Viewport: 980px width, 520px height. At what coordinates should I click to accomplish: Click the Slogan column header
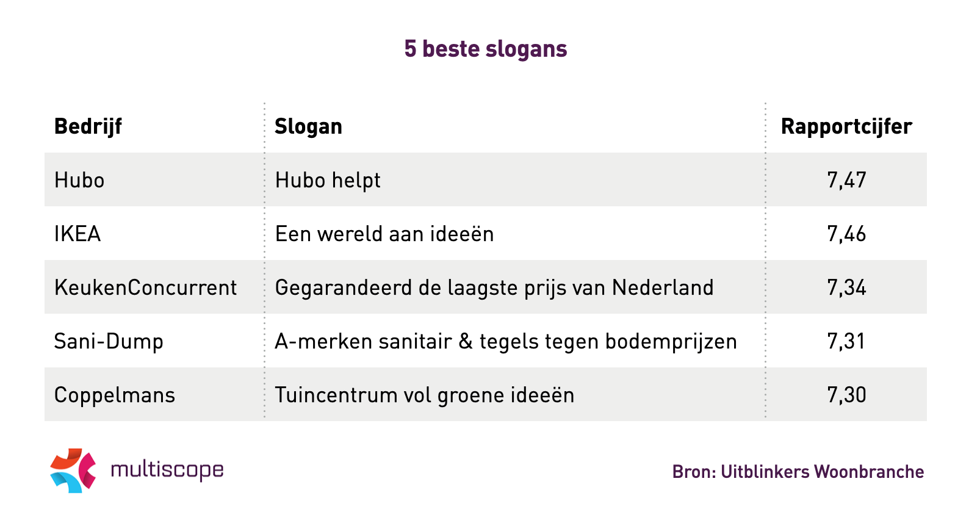(308, 126)
